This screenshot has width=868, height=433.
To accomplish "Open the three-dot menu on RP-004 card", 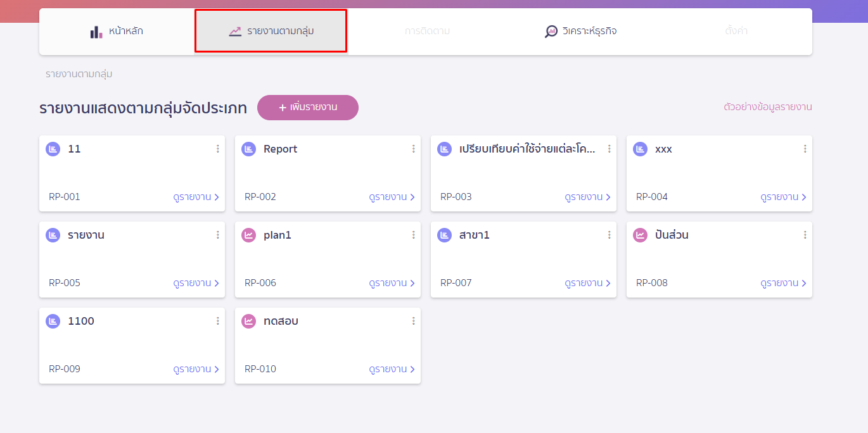I will pyautogui.click(x=805, y=149).
